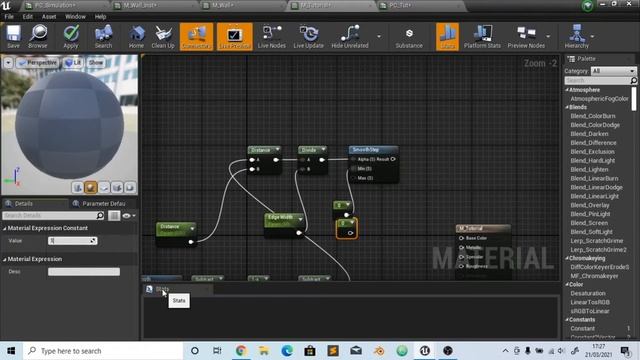
Task: Select Blend_Overlay in Palette
Action: click(x=590, y=205)
